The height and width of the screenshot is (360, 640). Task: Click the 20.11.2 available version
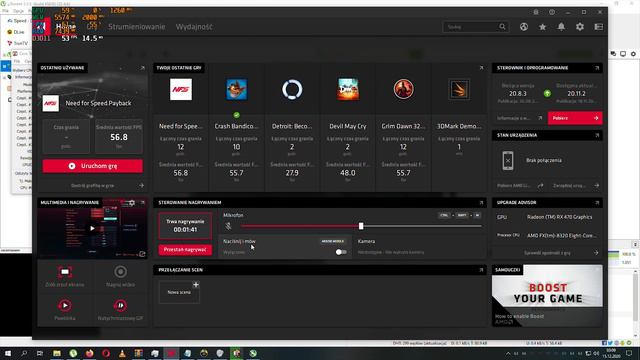tap(576, 93)
